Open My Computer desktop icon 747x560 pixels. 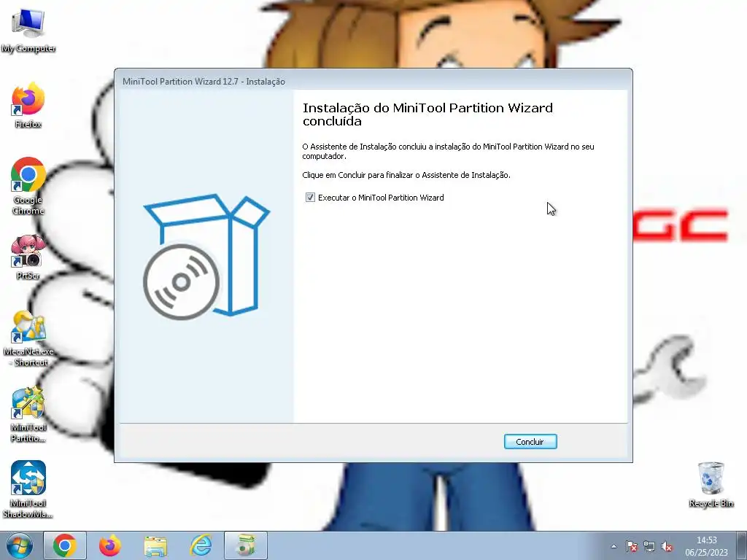point(28,31)
